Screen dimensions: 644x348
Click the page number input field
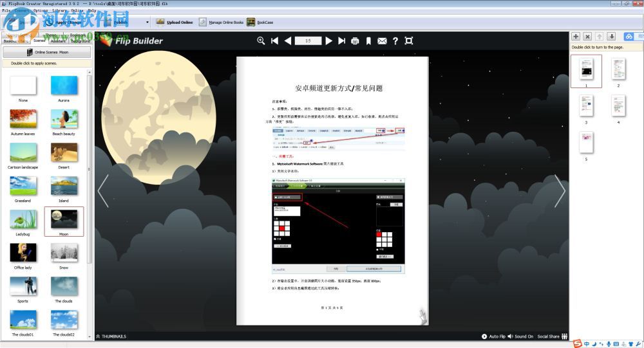coord(308,41)
